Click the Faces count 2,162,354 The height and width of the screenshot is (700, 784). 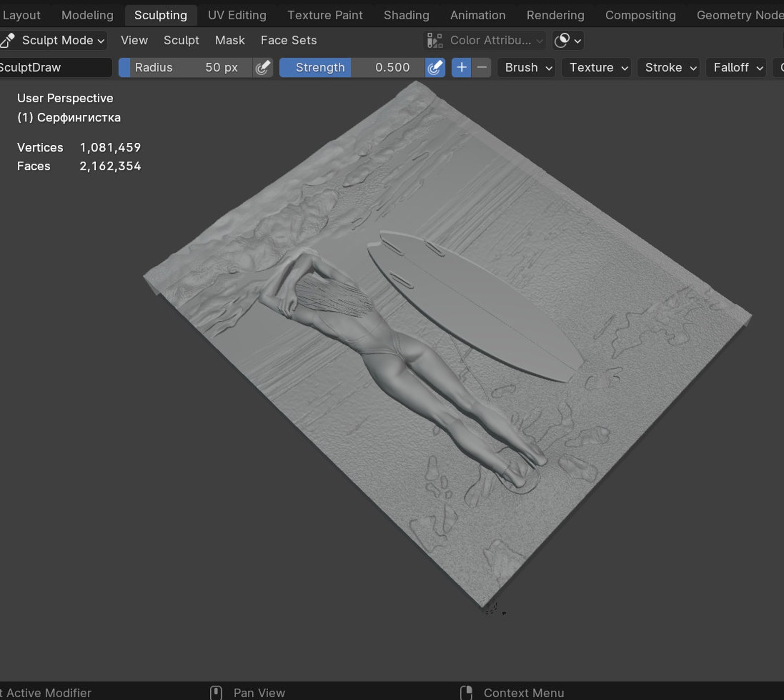click(110, 166)
